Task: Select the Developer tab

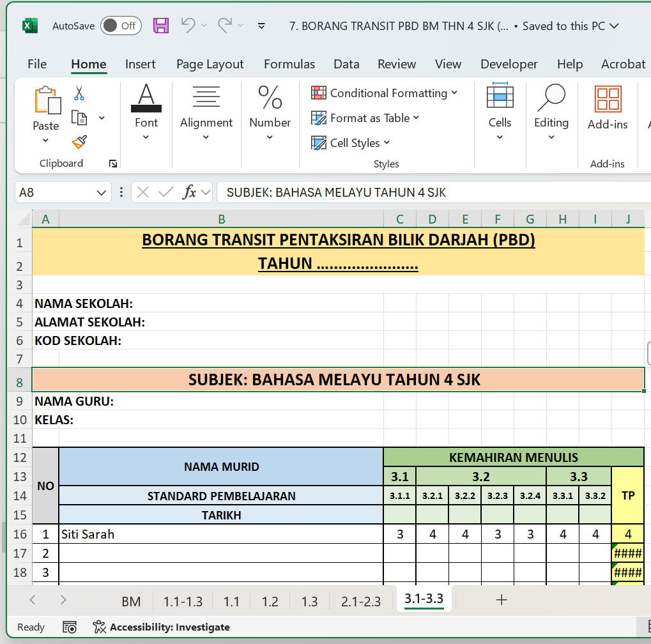Action: [509, 64]
